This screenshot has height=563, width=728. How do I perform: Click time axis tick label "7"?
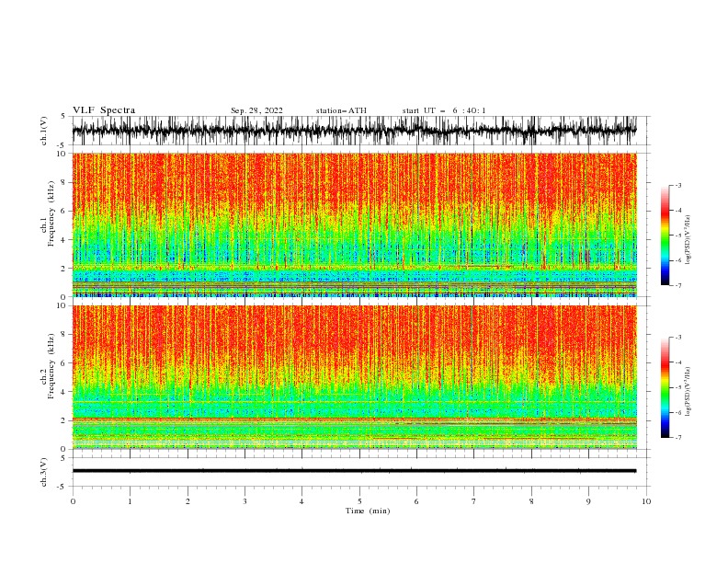point(474,501)
